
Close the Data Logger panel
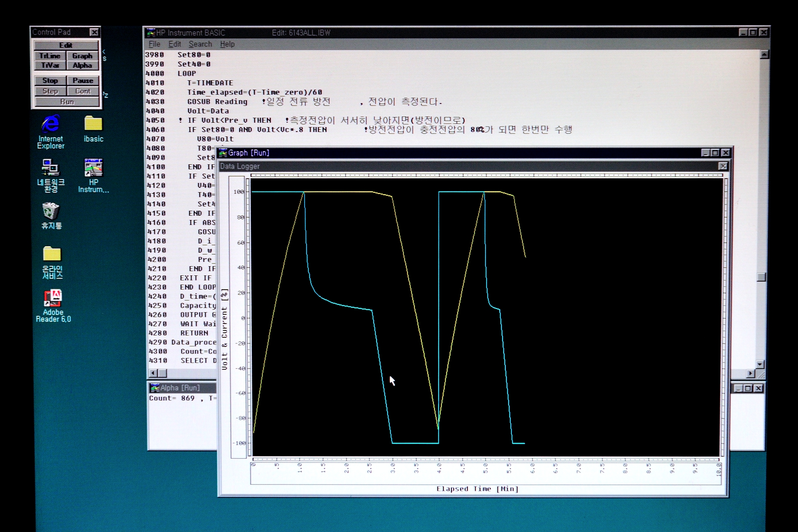click(723, 166)
